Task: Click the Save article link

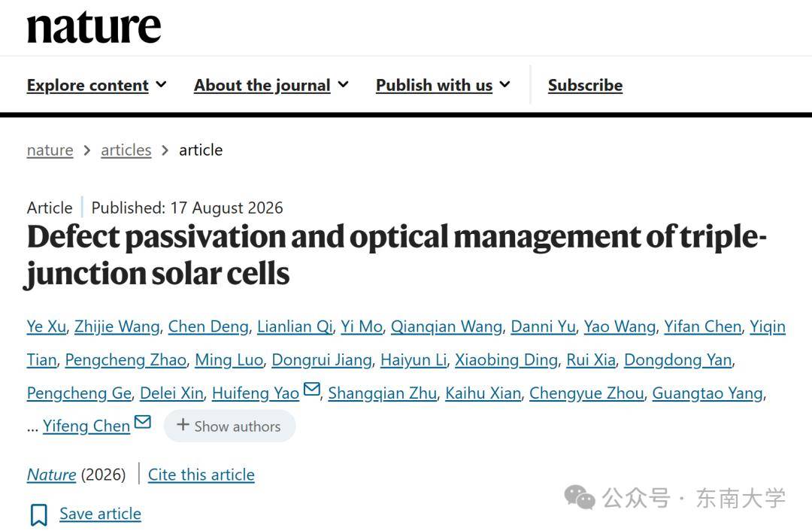Action: (100, 514)
